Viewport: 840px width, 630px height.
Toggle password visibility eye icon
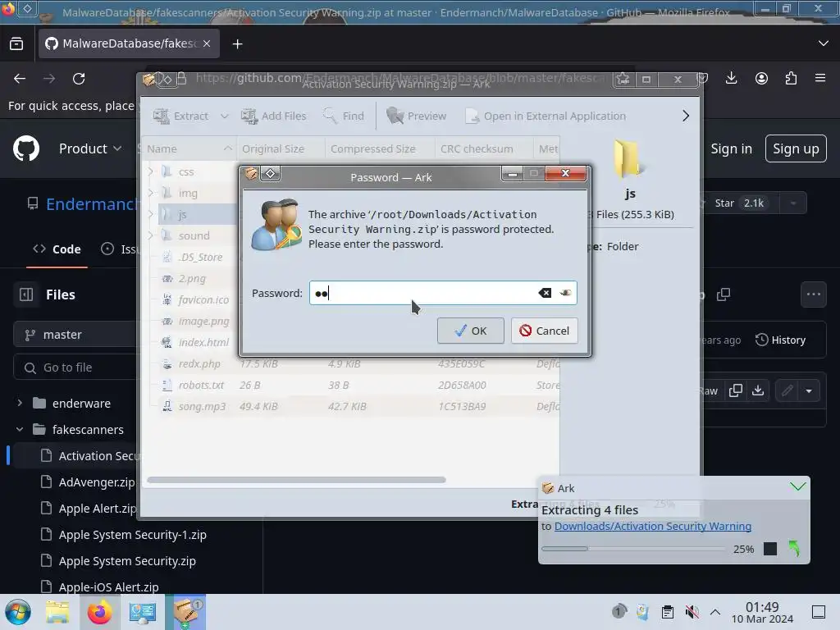(x=565, y=293)
